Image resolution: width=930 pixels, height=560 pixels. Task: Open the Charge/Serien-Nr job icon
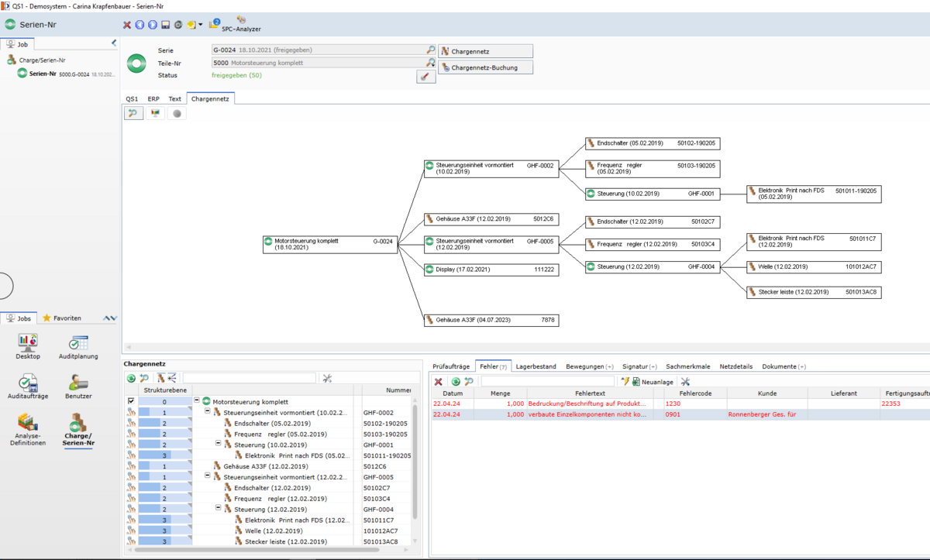(x=78, y=432)
